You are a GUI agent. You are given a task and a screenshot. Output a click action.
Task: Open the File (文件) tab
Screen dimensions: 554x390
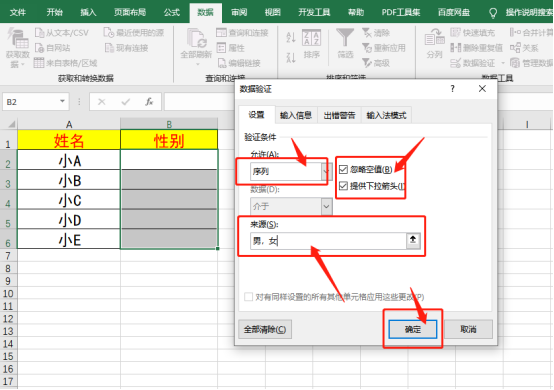18,12
